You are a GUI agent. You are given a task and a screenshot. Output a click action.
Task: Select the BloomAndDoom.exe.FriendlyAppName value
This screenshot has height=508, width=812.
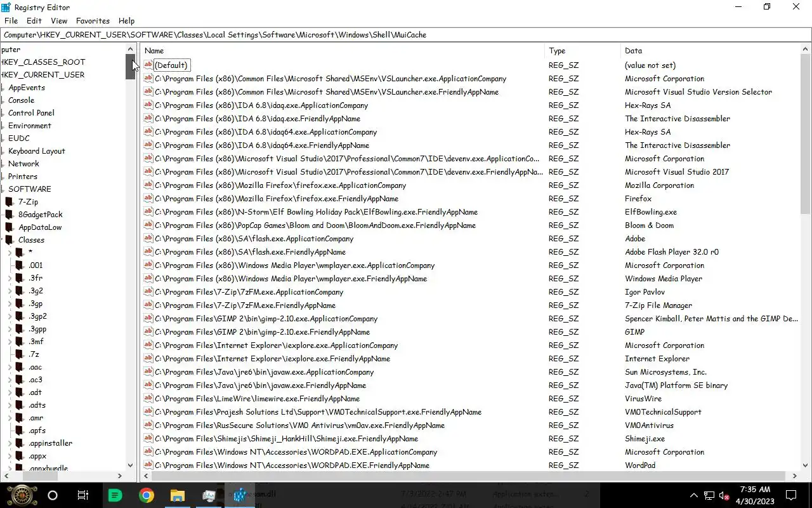(315, 225)
